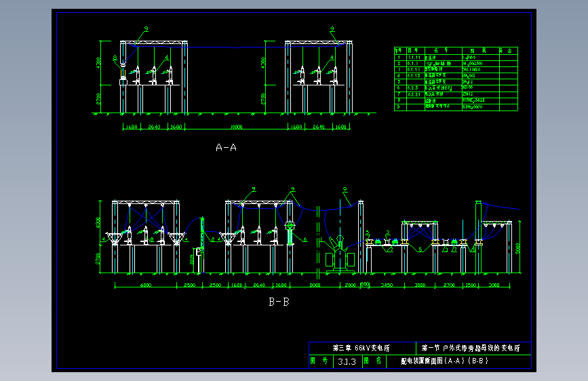Select table cell 3.1.11 in parts list
Viewport: 588px width, 381px height.
(x=414, y=58)
